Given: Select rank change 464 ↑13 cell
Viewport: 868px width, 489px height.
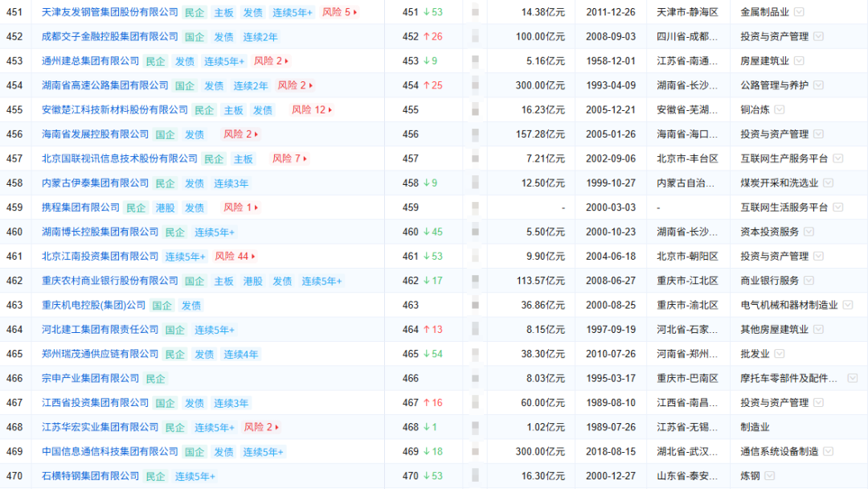Looking at the screenshot, I should pyautogui.click(x=423, y=329).
